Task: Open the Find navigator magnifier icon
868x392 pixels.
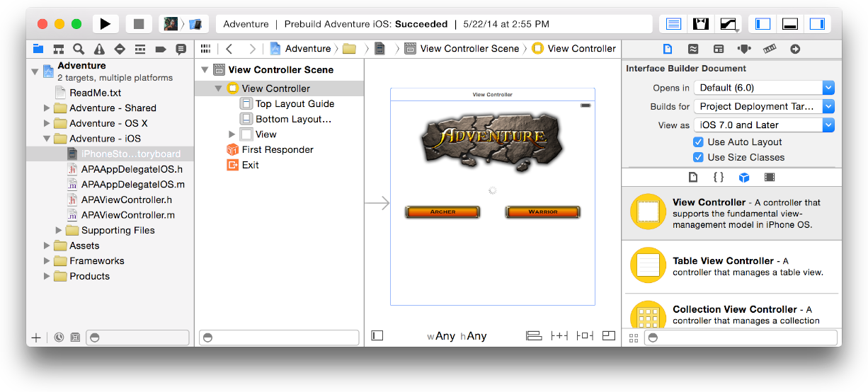Action: (79, 49)
